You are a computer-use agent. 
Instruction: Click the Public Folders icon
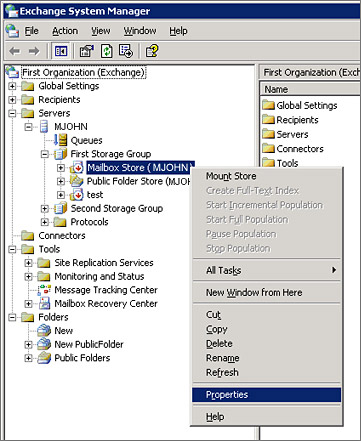pos(44,358)
